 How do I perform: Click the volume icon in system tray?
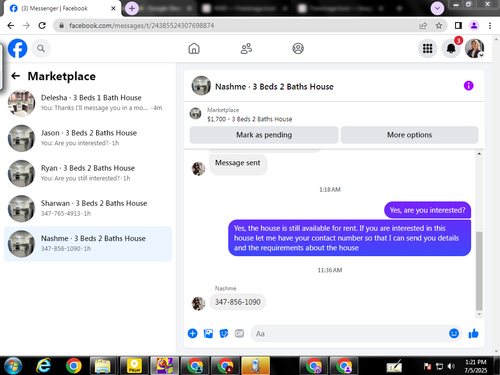coord(451,366)
